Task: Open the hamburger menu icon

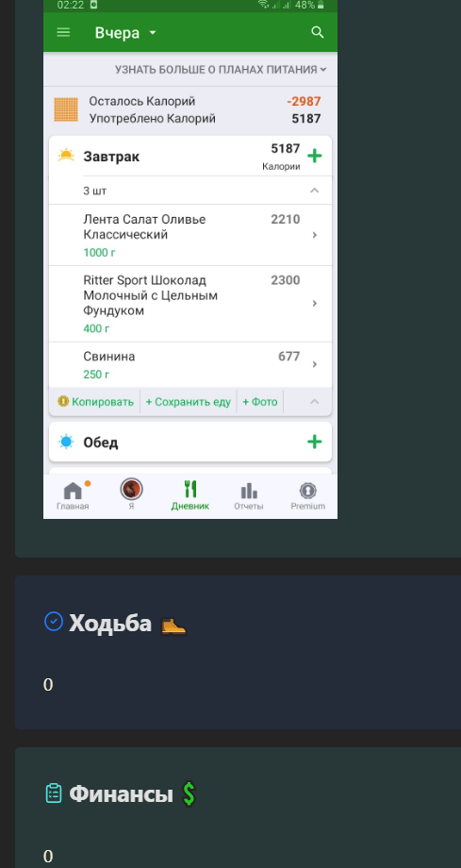Action: [64, 32]
